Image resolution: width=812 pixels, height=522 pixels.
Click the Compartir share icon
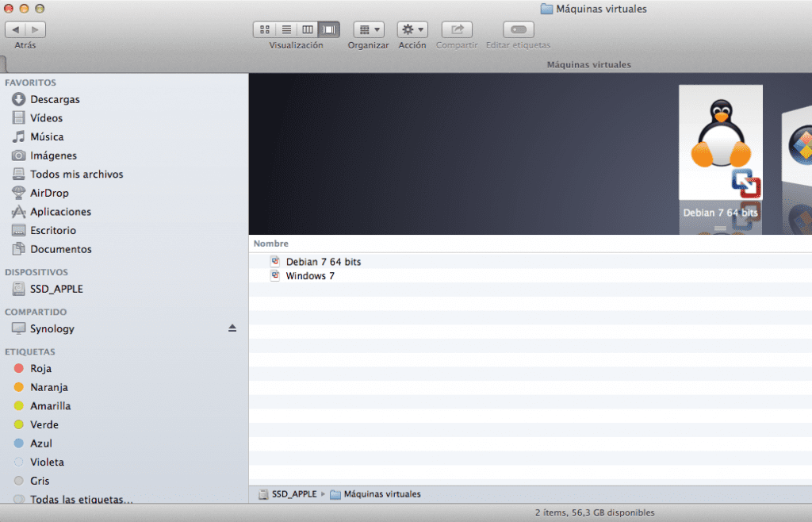click(x=457, y=29)
